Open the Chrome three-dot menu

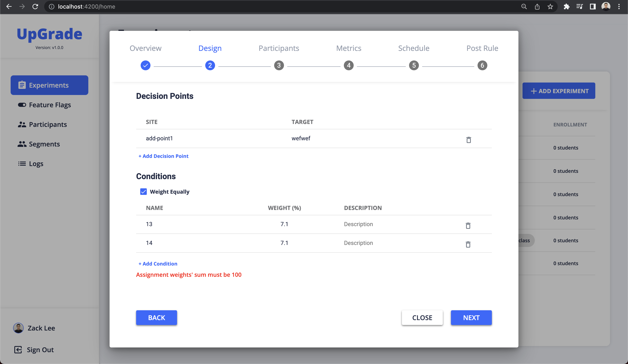[x=619, y=7]
